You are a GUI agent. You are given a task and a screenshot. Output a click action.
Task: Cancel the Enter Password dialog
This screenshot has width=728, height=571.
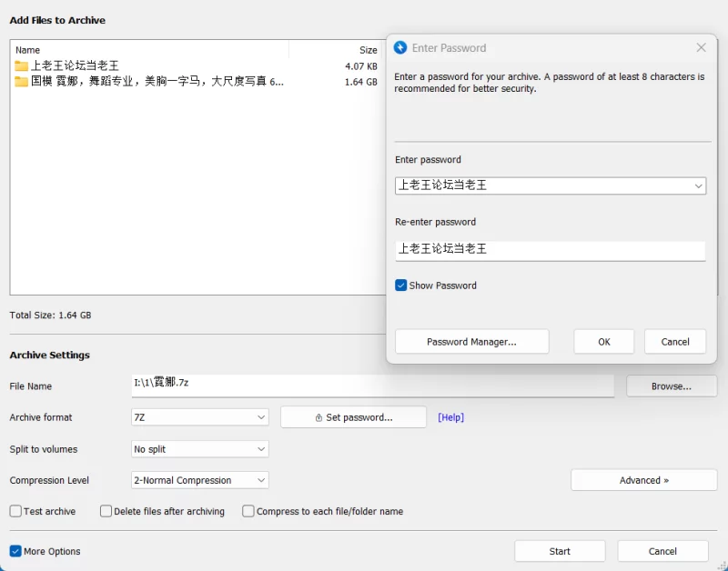click(x=675, y=342)
